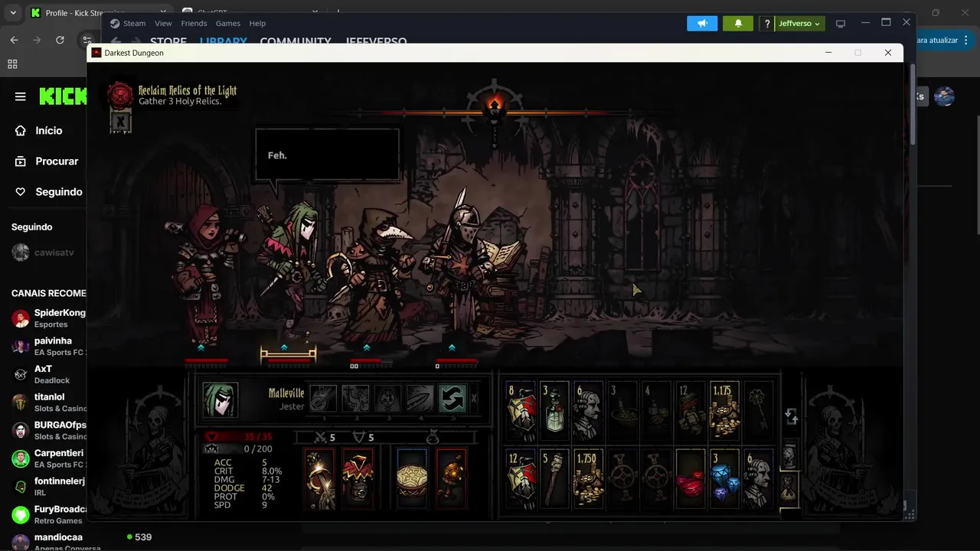Select the 1,175 gold stack in inventory
Screen dimensions: 980x551
click(724, 412)
